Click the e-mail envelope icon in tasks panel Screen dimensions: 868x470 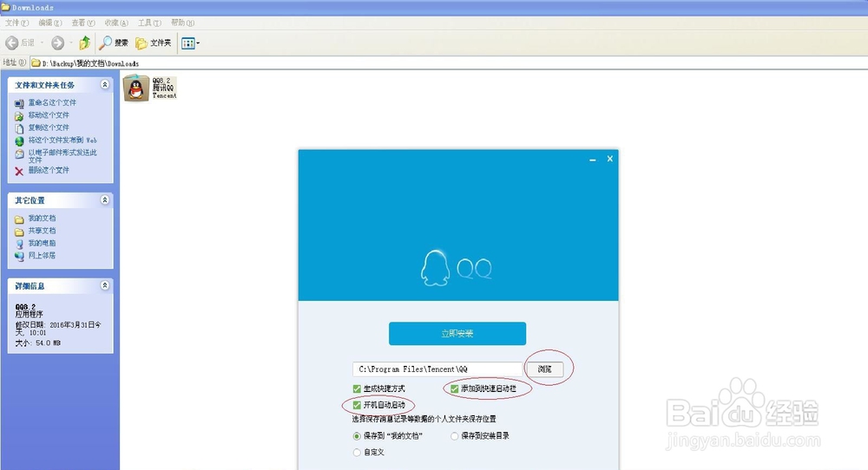[x=19, y=154]
